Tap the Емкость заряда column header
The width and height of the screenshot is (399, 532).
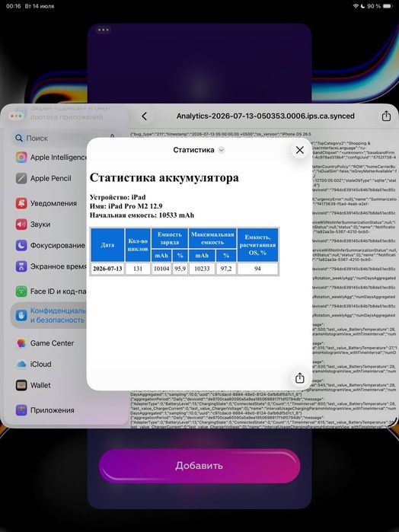coord(170,238)
